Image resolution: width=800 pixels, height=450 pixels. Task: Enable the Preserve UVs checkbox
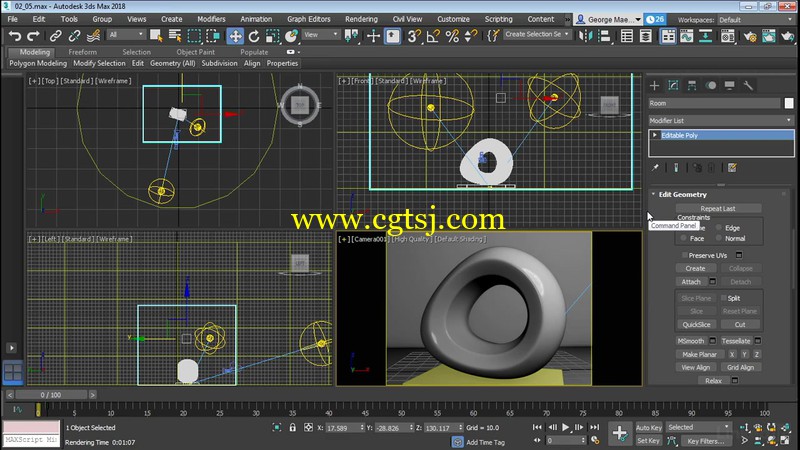tap(685, 255)
